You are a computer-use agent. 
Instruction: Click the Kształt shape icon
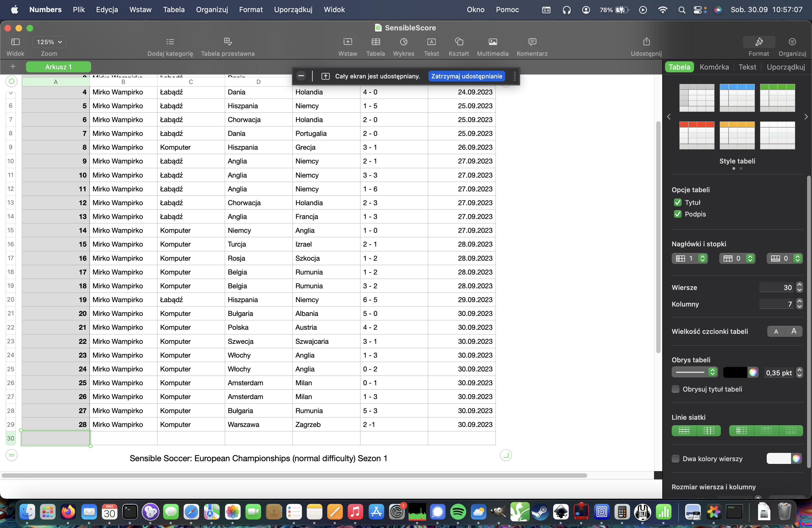tap(458, 42)
